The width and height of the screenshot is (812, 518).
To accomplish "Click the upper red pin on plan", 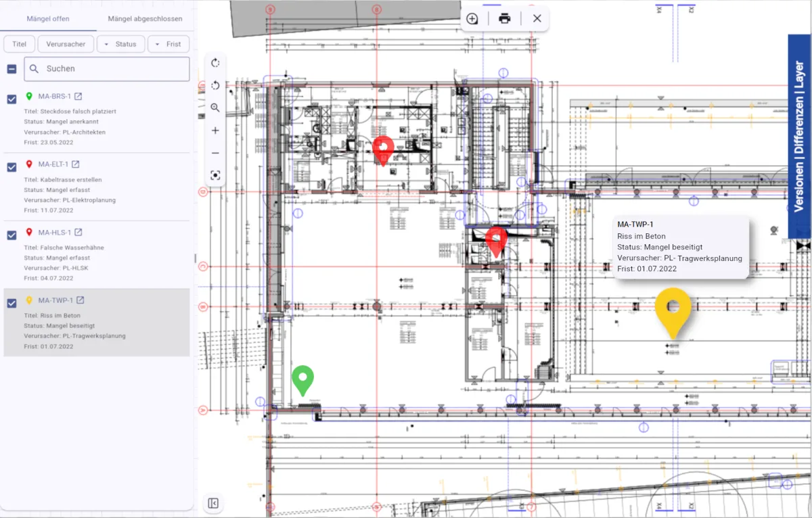I will [383, 150].
